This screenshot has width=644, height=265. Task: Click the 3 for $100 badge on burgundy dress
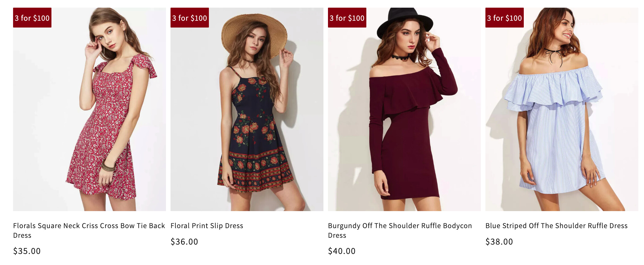[347, 18]
